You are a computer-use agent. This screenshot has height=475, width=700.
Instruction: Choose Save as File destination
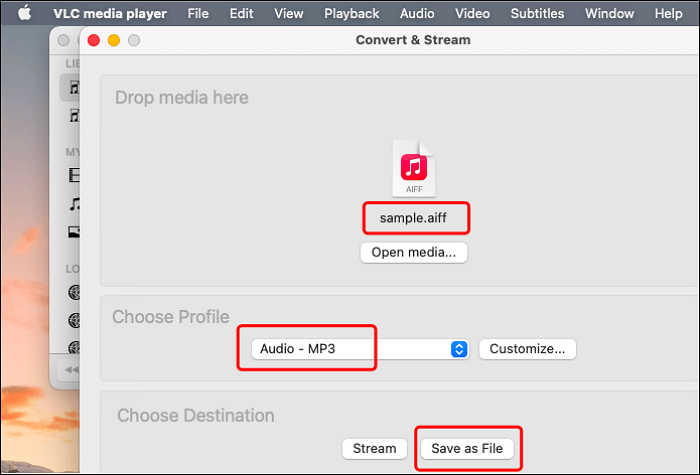click(467, 449)
